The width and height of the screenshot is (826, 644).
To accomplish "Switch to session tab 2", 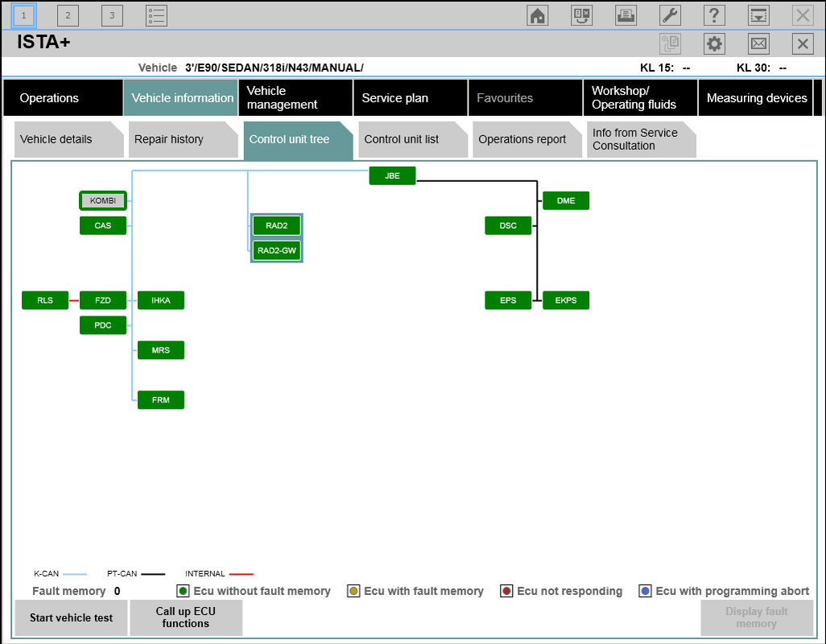I will pyautogui.click(x=68, y=16).
